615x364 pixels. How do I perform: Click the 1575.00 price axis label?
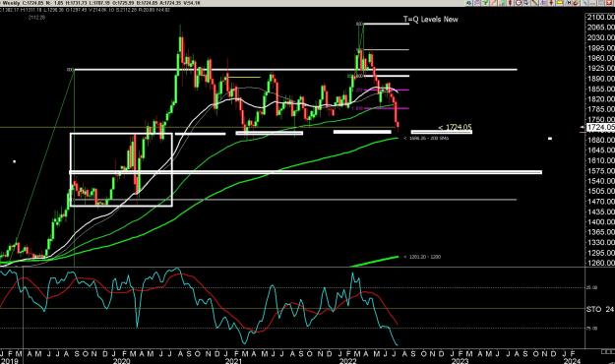point(601,170)
